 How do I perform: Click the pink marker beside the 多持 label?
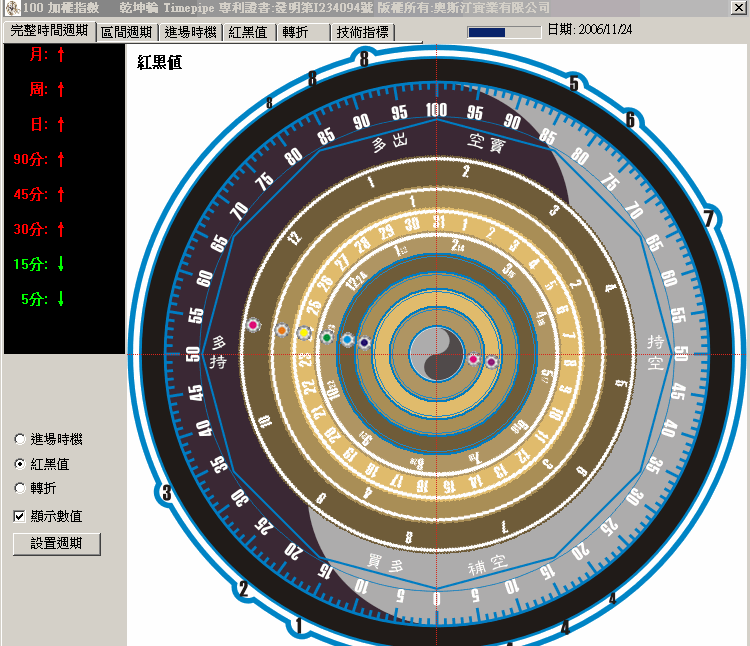(253, 326)
